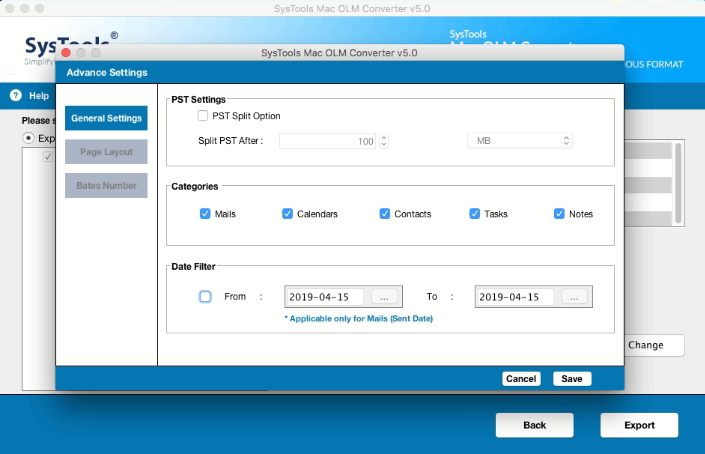Enable the PST Split Option checkbox
Viewport: 705px width, 454px height.
point(203,116)
